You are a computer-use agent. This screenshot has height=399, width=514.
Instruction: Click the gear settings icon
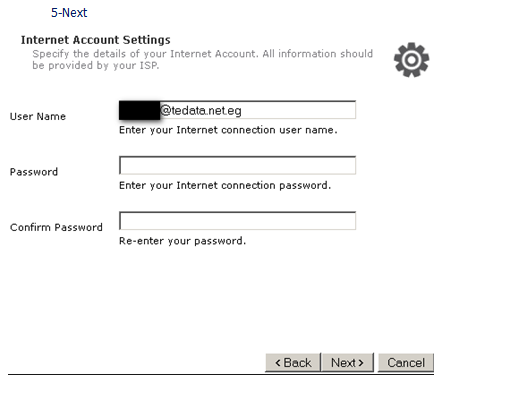pos(411,60)
